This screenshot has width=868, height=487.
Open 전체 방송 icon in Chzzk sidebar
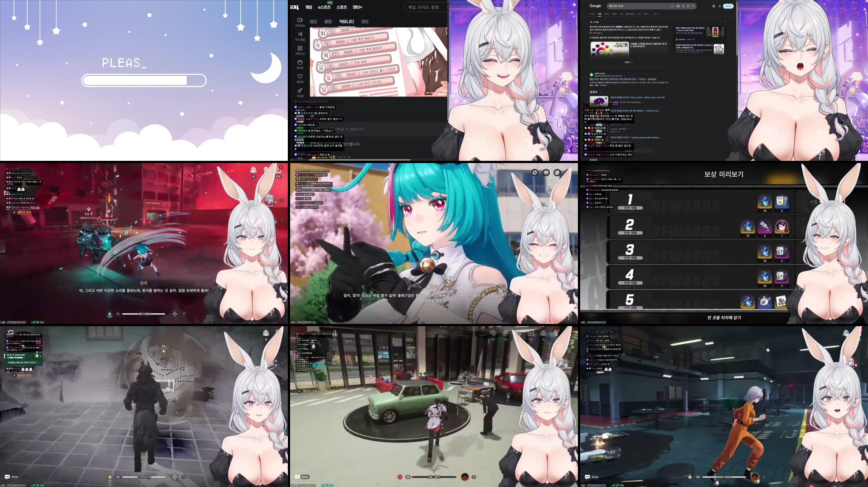(x=300, y=20)
